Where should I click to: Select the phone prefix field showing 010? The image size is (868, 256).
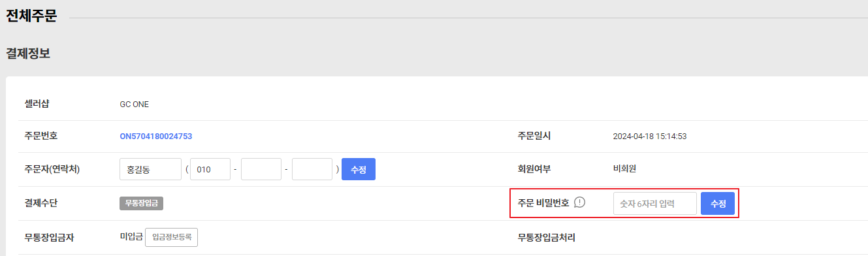pos(210,169)
